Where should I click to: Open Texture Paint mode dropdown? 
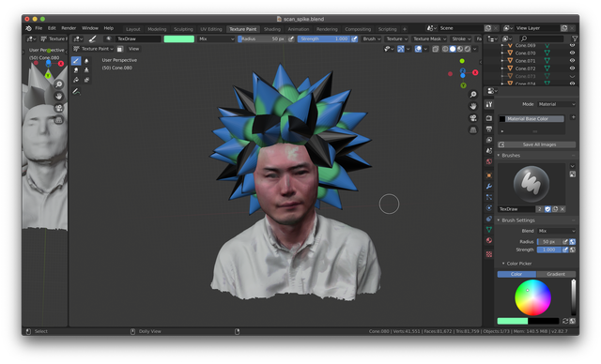tap(94, 49)
